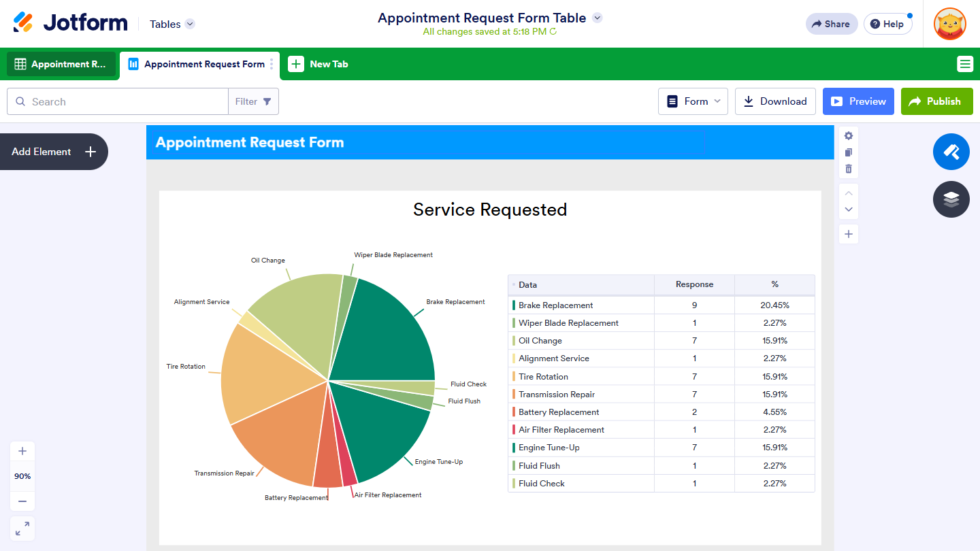Enter fullscreen with expand arrows icon
The width and height of the screenshot is (980, 551).
pos(22,529)
